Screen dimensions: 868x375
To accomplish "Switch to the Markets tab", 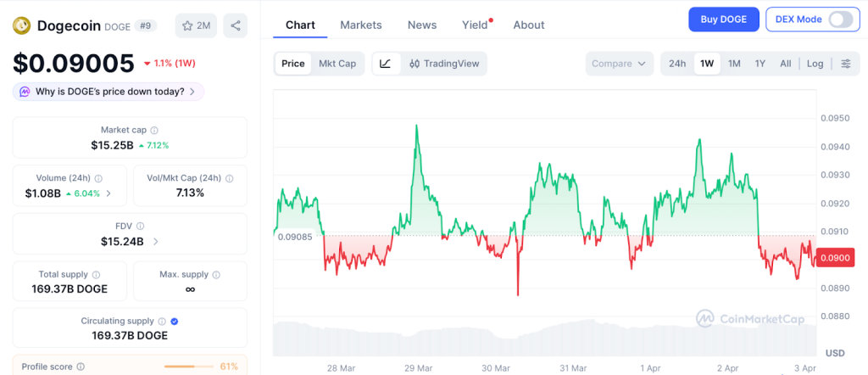I will coord(361,25).
